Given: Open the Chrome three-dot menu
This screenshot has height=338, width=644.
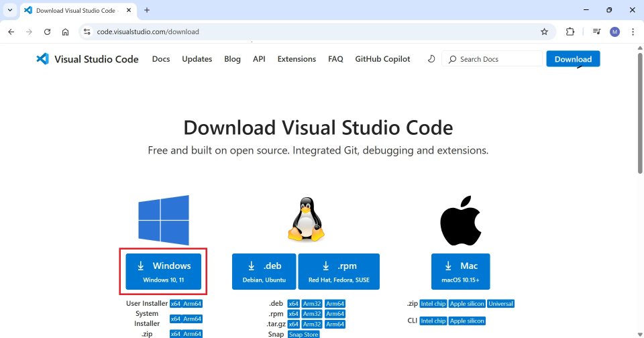Looking at the screenshot, I should tap(633, 32).
